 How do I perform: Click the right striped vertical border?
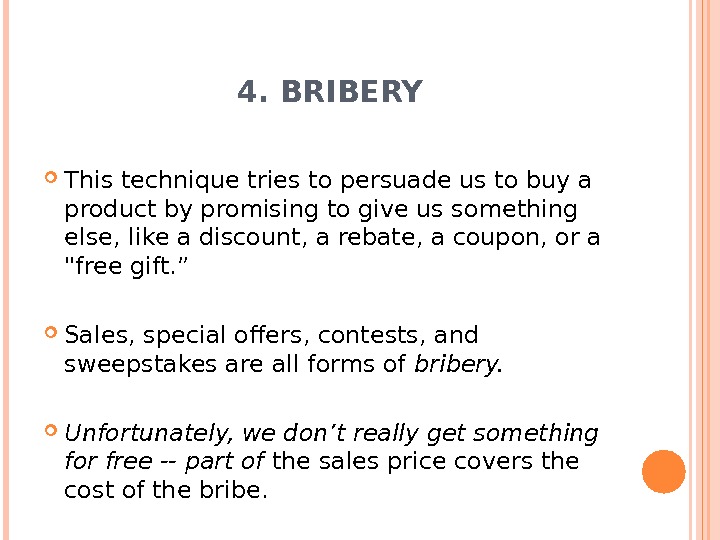703,270
